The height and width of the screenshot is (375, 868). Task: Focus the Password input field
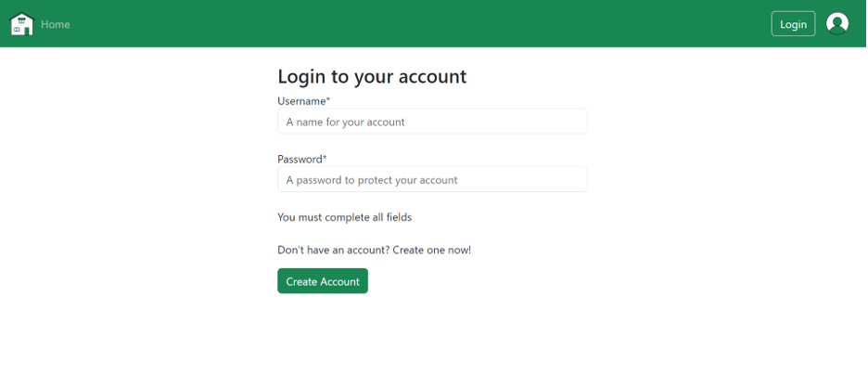431,180
